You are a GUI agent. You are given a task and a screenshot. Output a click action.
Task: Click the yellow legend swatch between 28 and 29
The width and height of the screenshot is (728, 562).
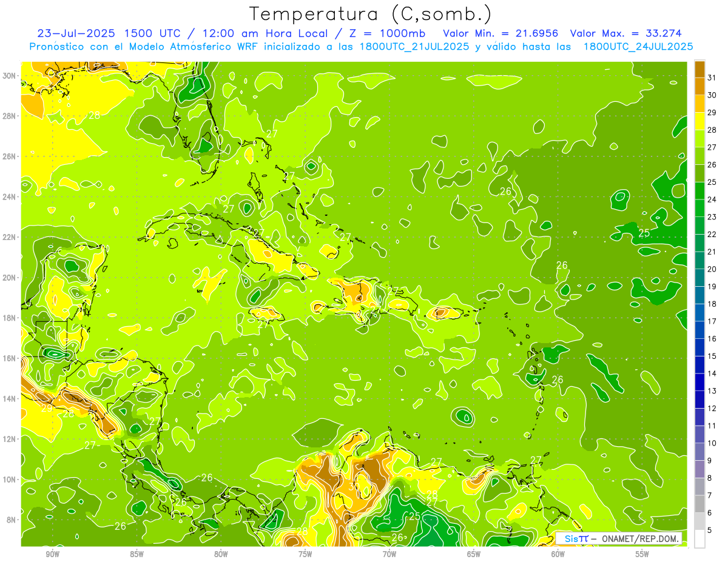click(x=699, y=121)
